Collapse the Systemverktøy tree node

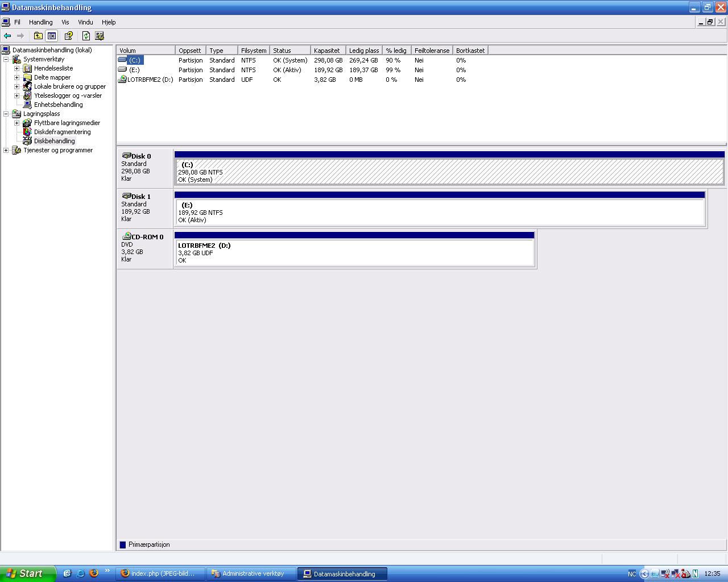coord(6,59)
